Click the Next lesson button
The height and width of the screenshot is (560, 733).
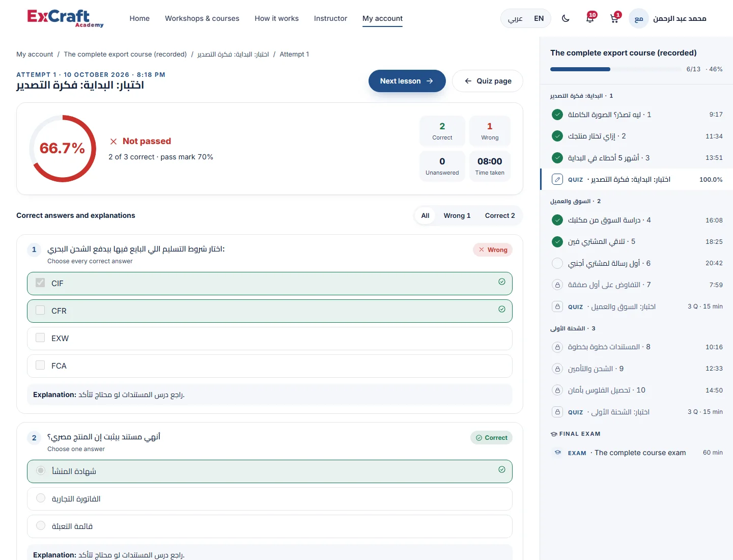407,81
